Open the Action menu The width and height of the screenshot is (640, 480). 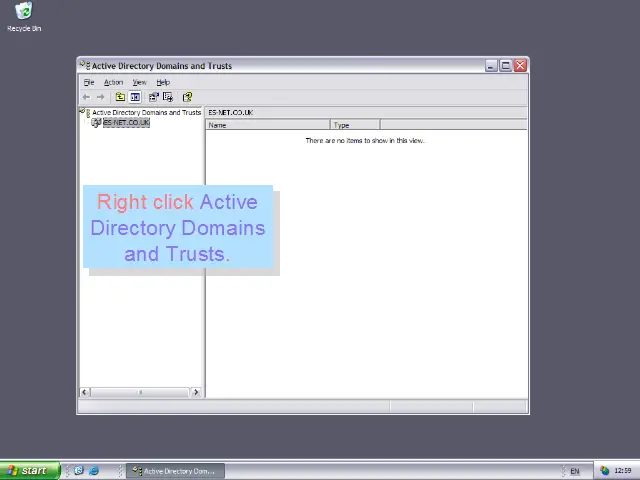(113, 82)
